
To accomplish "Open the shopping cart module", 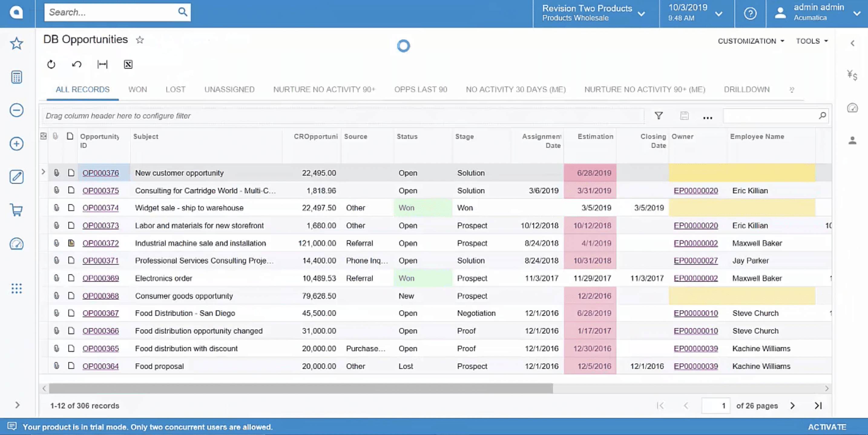I will pos(16,210).
